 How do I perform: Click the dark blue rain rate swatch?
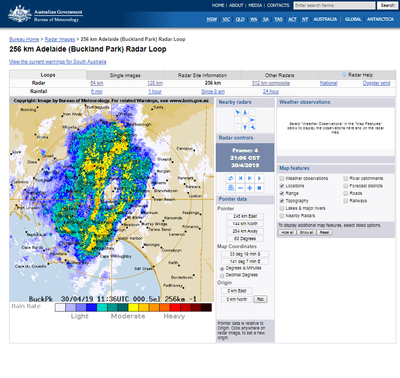92,307
